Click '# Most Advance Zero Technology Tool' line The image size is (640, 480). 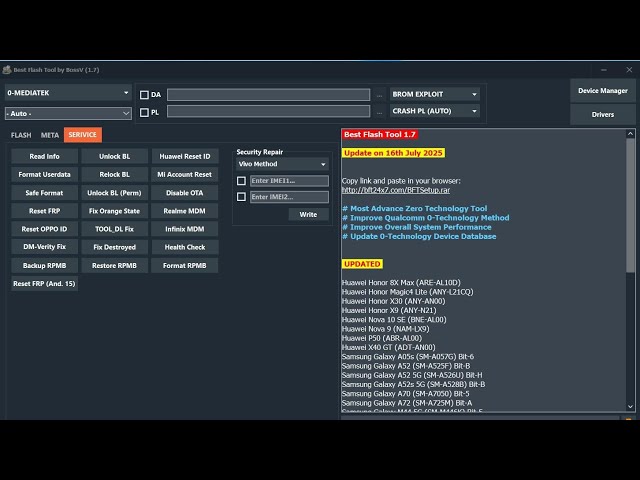coord(415,209)
